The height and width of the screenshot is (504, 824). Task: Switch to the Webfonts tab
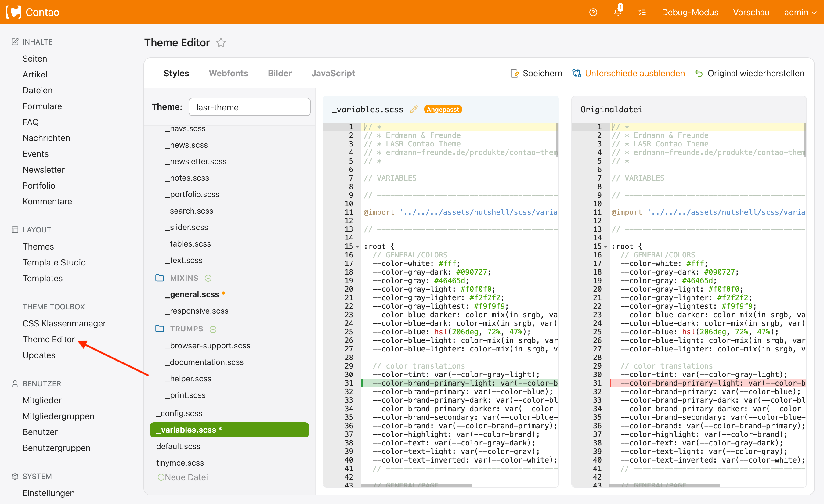(228, 73)
